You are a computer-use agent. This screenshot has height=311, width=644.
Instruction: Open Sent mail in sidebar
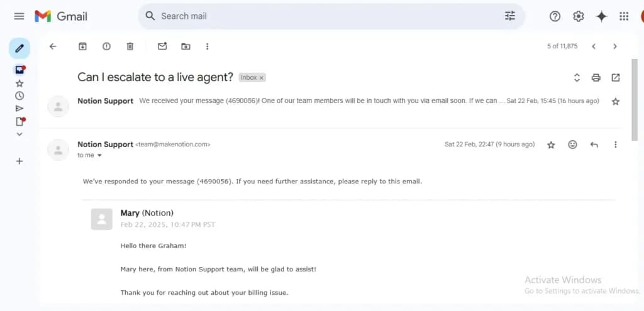tap(19, 108)
